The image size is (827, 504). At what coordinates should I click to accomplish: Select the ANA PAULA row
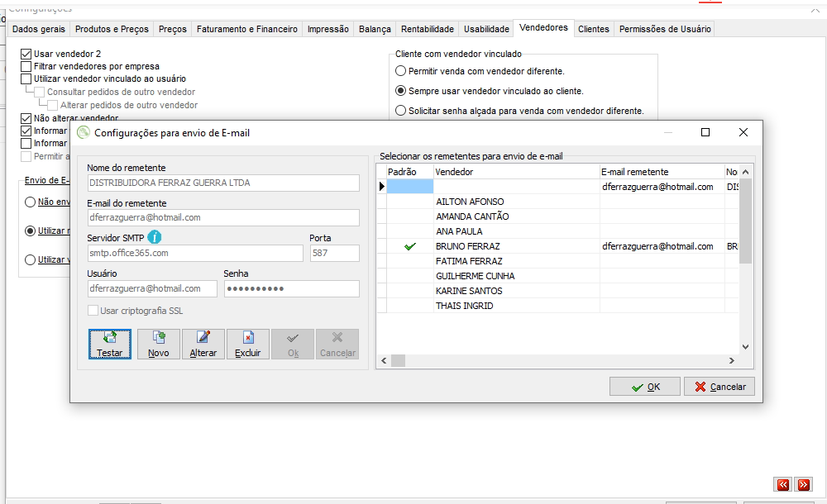557,231
